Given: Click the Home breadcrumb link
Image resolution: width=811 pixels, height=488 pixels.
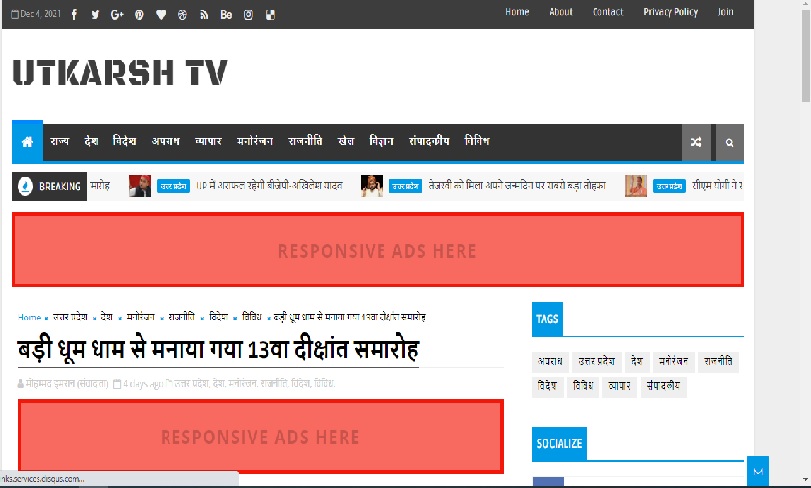Looking at the screenshot, I should (29, 317).
